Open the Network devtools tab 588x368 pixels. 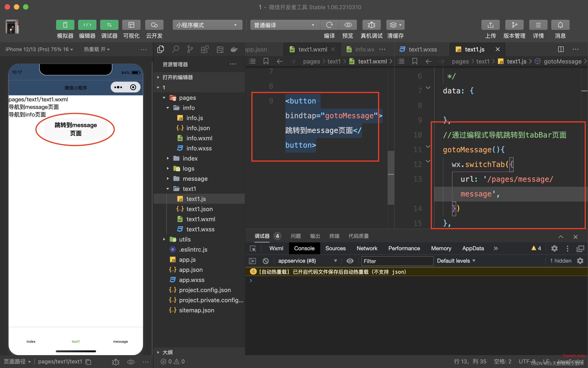[367, 248]
